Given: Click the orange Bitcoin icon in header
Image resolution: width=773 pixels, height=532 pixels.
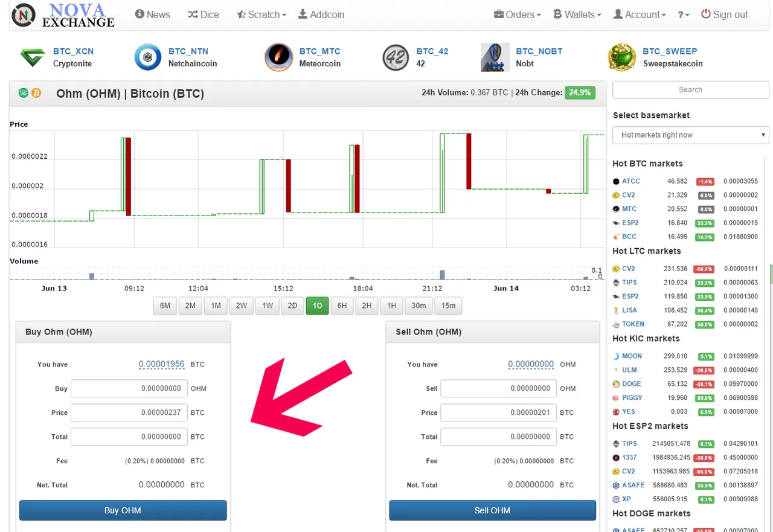Looking at the screenshot, I should [36, 93].
